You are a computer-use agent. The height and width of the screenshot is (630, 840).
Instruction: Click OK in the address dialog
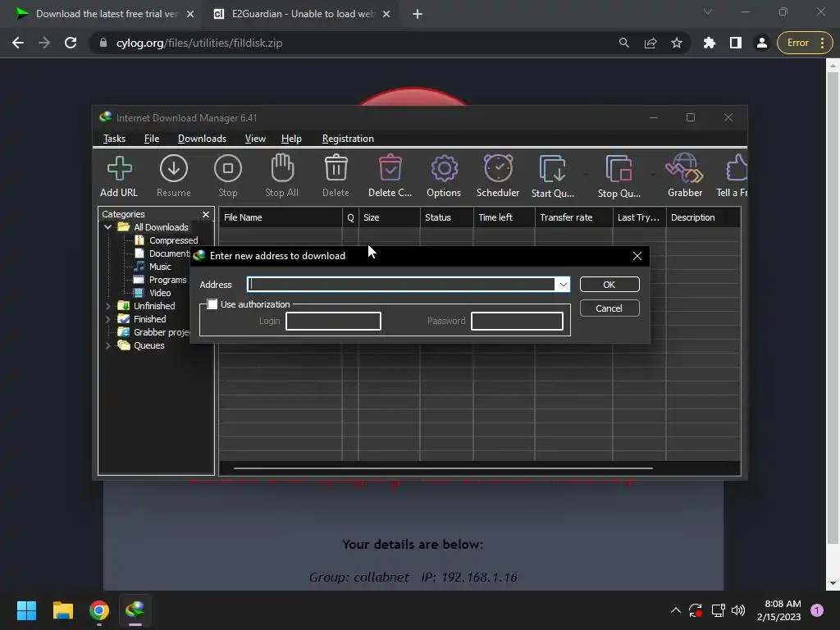coord(609,285)
